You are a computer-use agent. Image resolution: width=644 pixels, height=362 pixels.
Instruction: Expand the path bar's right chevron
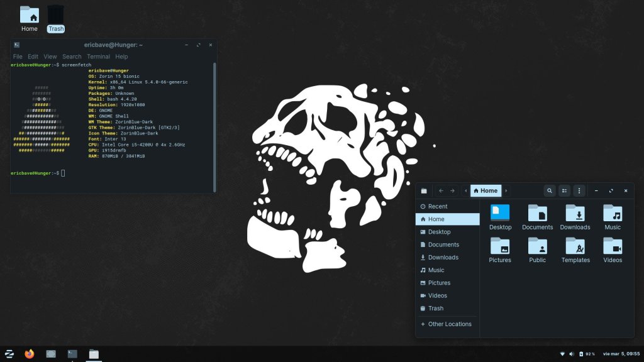pyautogui.click(x=506, y=190)
